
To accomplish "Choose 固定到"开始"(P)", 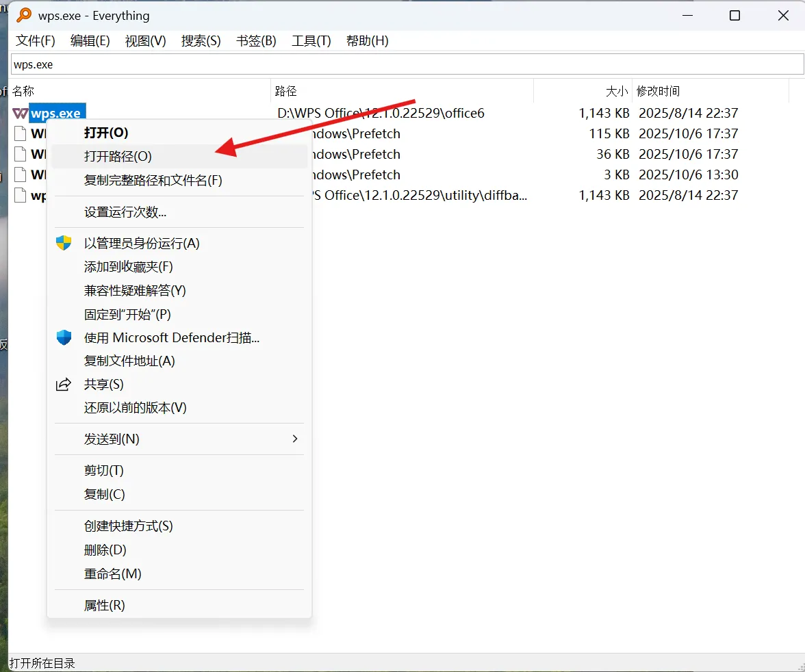I will 179,313.
